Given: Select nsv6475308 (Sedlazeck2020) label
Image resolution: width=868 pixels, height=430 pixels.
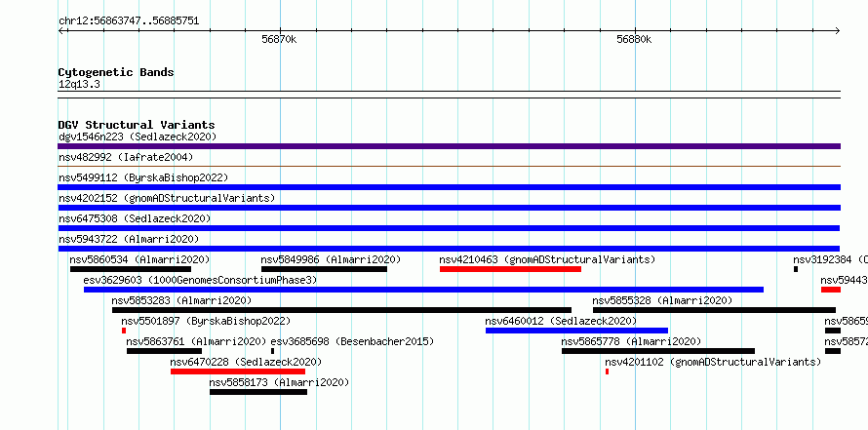Looking at the screenshot, I should tap(135, 218).
